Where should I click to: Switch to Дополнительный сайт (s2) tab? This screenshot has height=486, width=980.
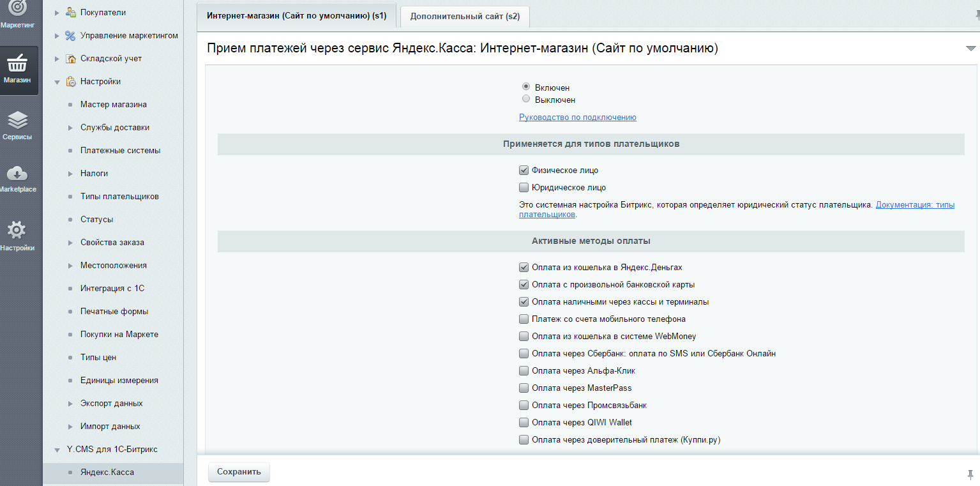point(465,17)
